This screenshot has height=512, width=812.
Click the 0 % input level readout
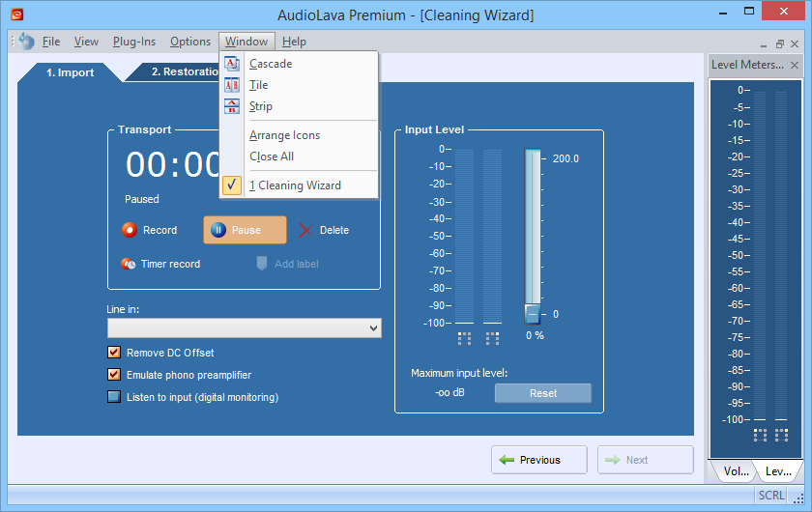[535, 335]
